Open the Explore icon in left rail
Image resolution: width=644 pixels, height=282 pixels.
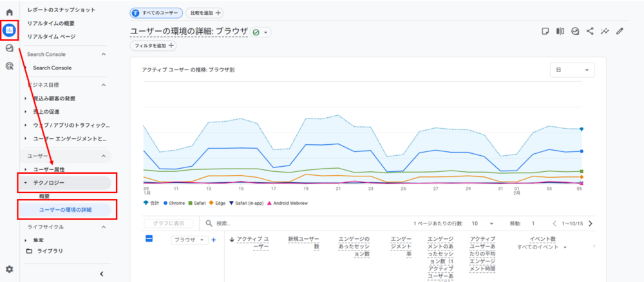coord(9,48)
